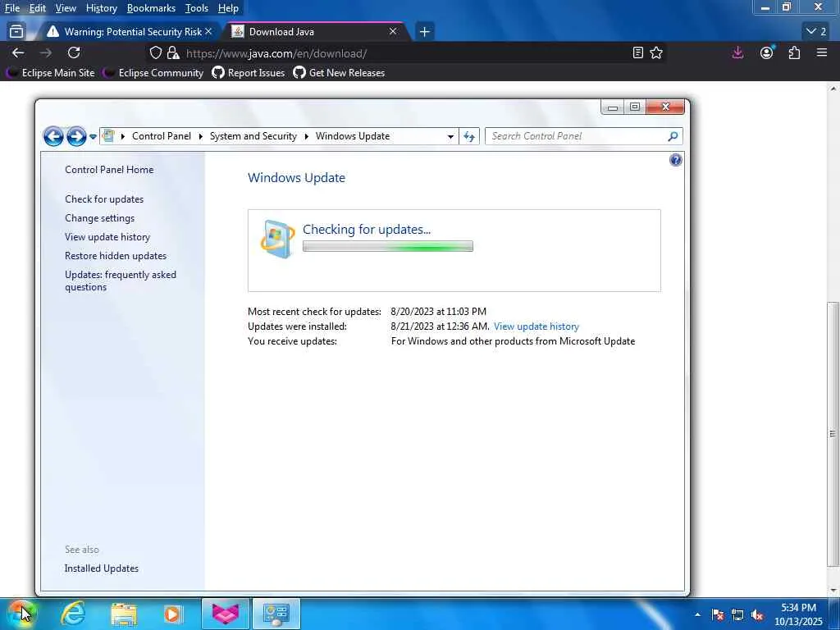Expand Control Panel breadcrumb arrow
The height and width of the screenshot is (630, 840).
click(200, 137)
